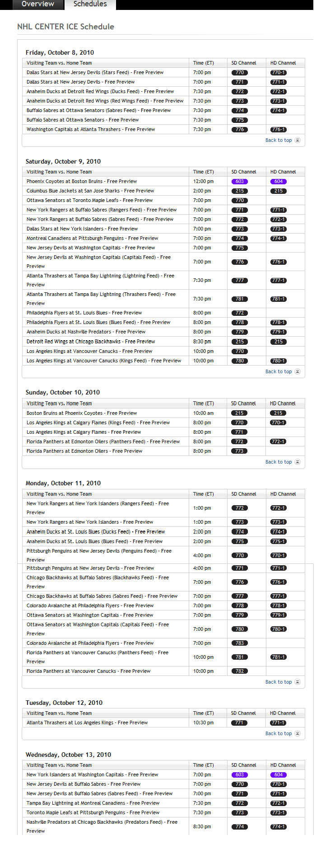This screenshot has height=868, width=321.
Task: Click 771-1 HD badge for Thrashers at Kings
Action: tap(279, 723)
